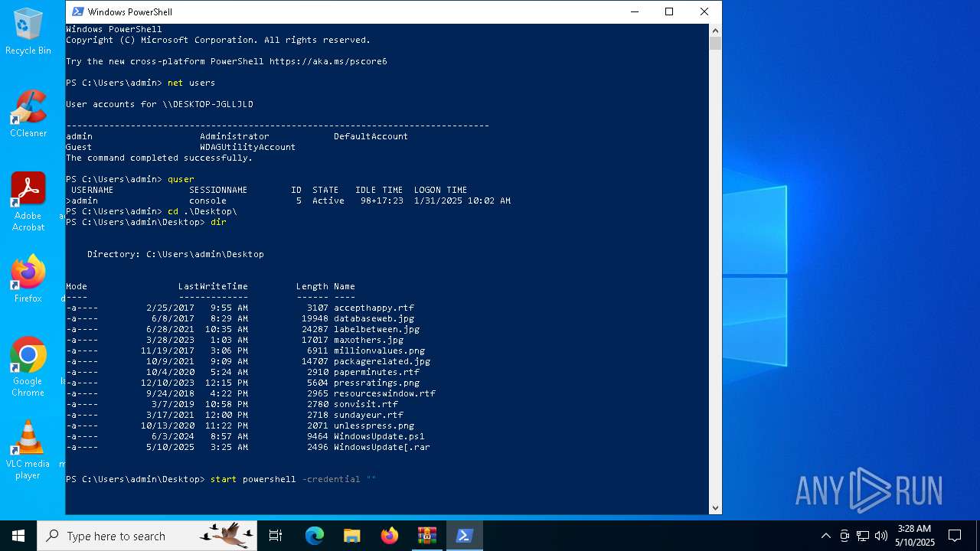Select the PowerShell taskbar button
Screen dimensions: 980x551
464,536
